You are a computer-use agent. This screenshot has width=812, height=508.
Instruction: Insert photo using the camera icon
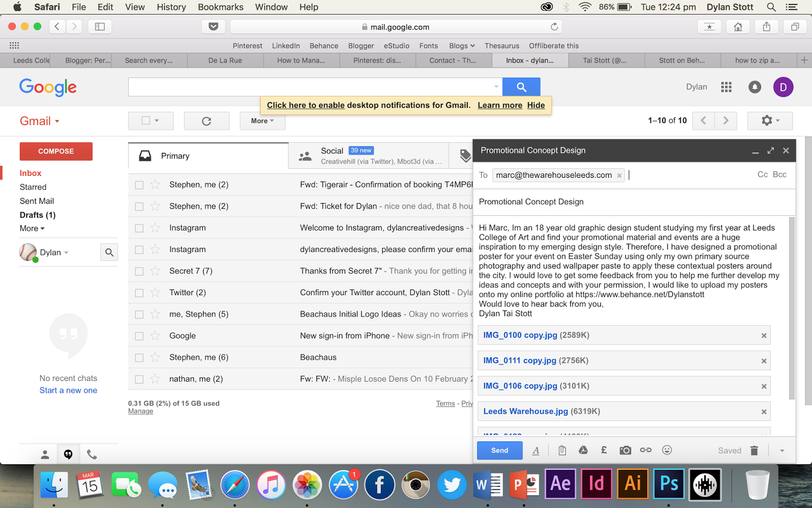click(x=625, y=450)
